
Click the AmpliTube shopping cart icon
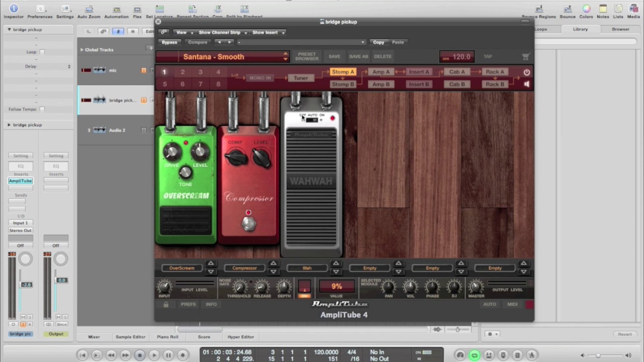click(x=526, y=57)
